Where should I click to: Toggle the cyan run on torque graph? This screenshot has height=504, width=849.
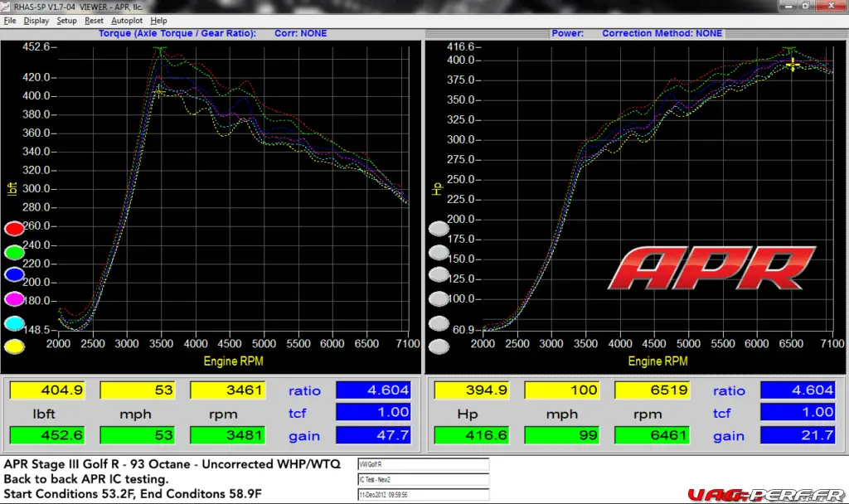click(x=15, y=323)
